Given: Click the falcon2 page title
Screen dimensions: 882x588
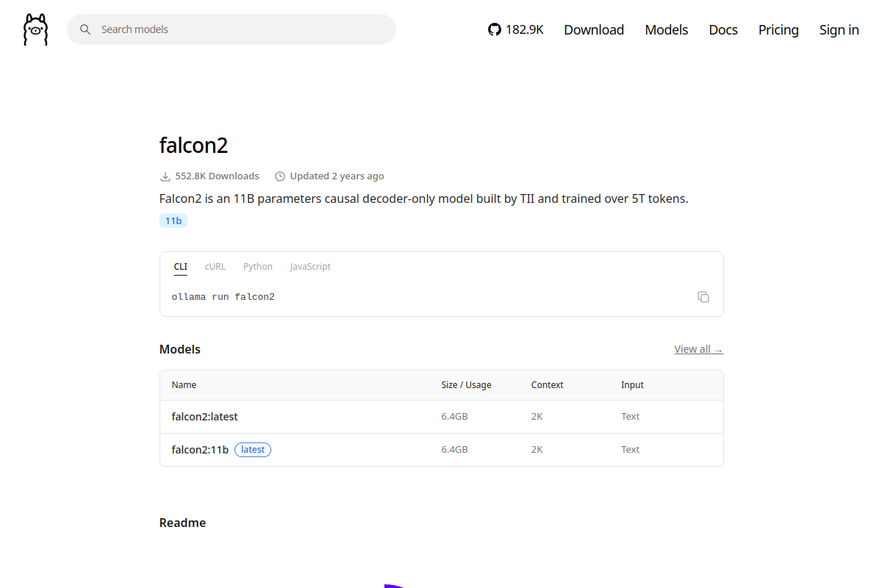Looking at the screenshot, I should coord(194,145).
